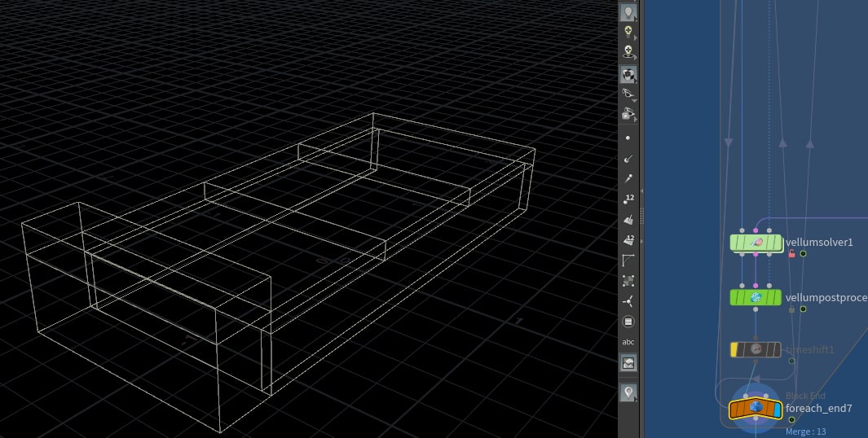Toggle primitive normals face icon
The height and width of the screenshot is (438, 868).
pos(628,220)
